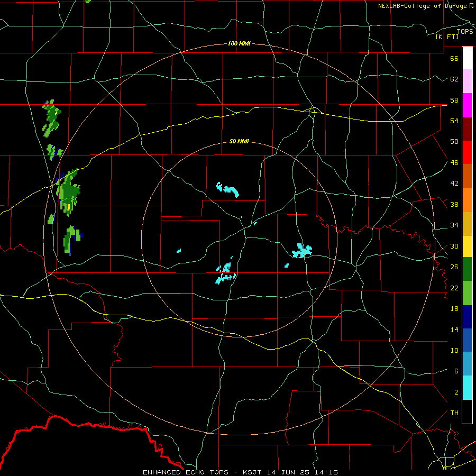476x476 pixels.
Task: Click the TH threshold legend label
Action: point(454,413)
